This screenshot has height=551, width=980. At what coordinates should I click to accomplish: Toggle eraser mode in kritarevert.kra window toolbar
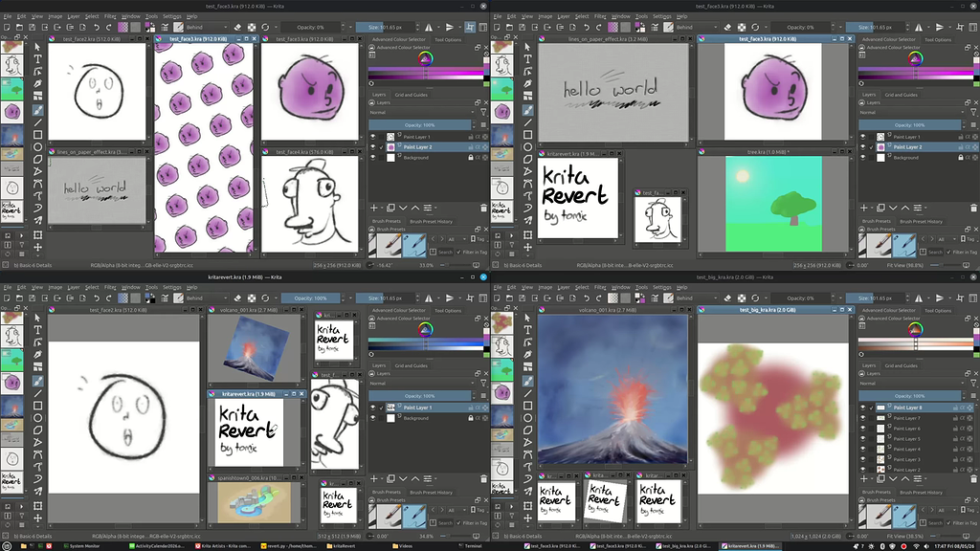pyautogui.click(x=237, y=298)
